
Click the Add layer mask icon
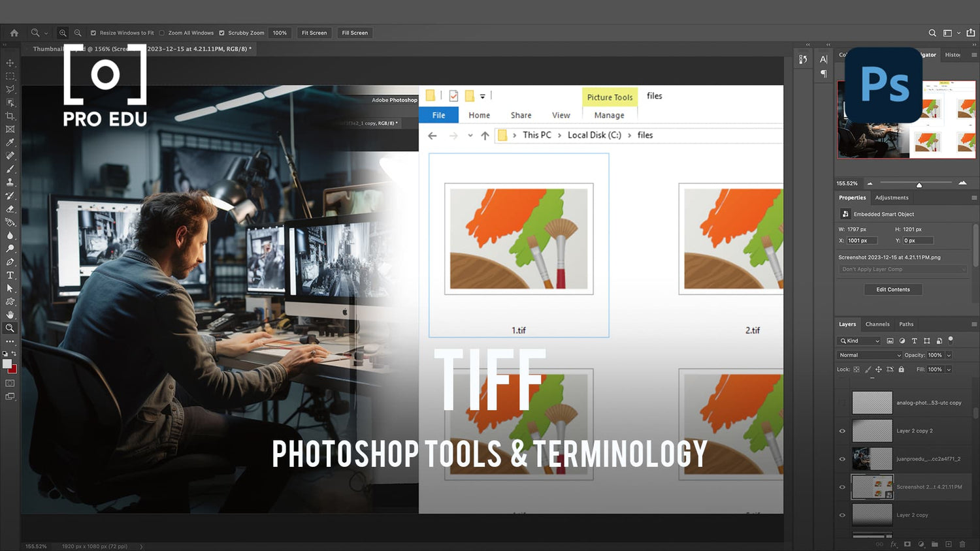pos(907,544)
